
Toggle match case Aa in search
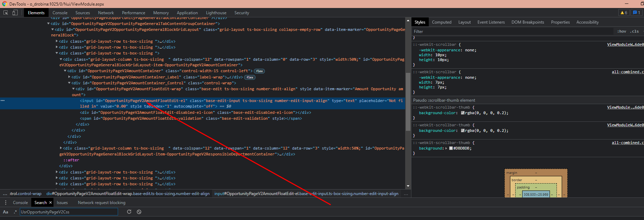[6, 212]
